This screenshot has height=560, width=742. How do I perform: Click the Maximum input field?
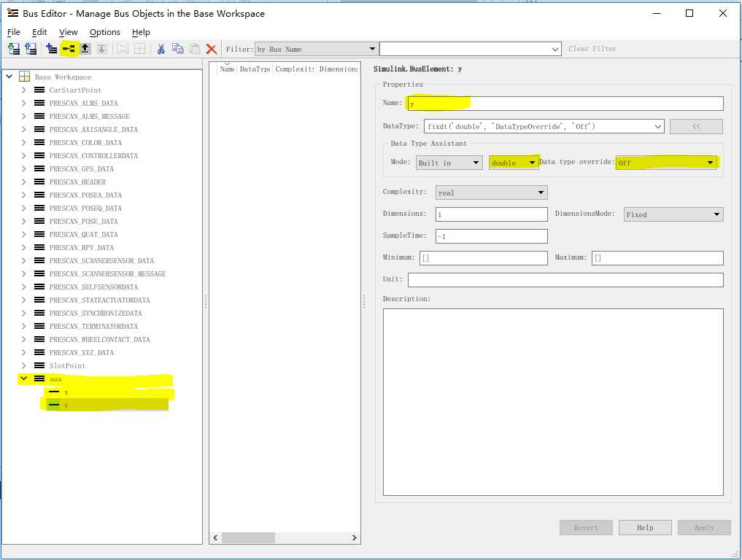(x=657, y=258)
